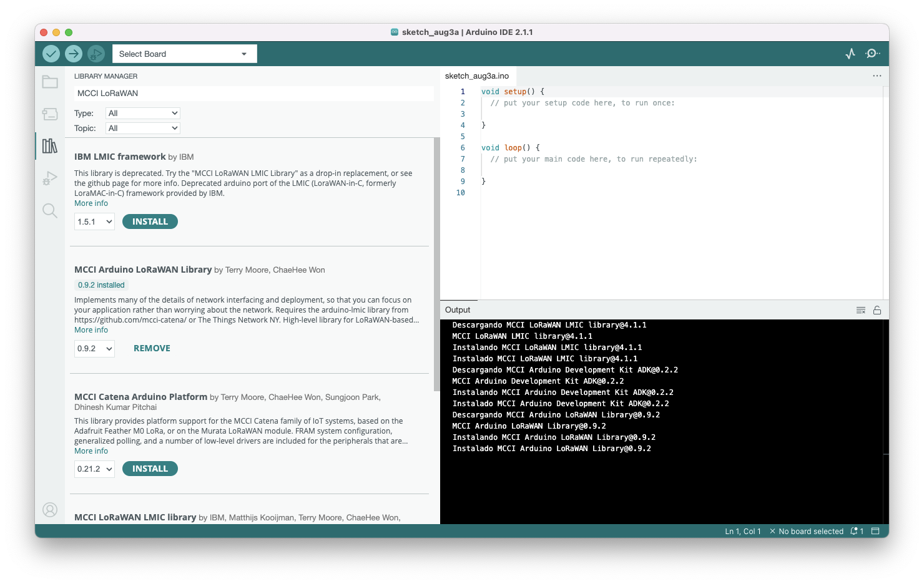Click the MCCI LoRaWAN LMIC library title

(x=135, y=517)
